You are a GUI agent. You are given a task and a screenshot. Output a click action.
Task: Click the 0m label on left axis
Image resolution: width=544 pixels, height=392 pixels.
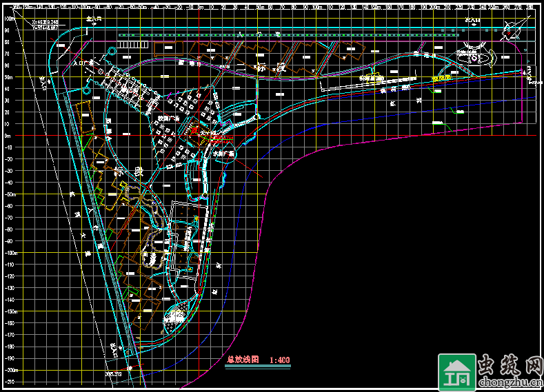pyautogui.click(x=8, y=136)
